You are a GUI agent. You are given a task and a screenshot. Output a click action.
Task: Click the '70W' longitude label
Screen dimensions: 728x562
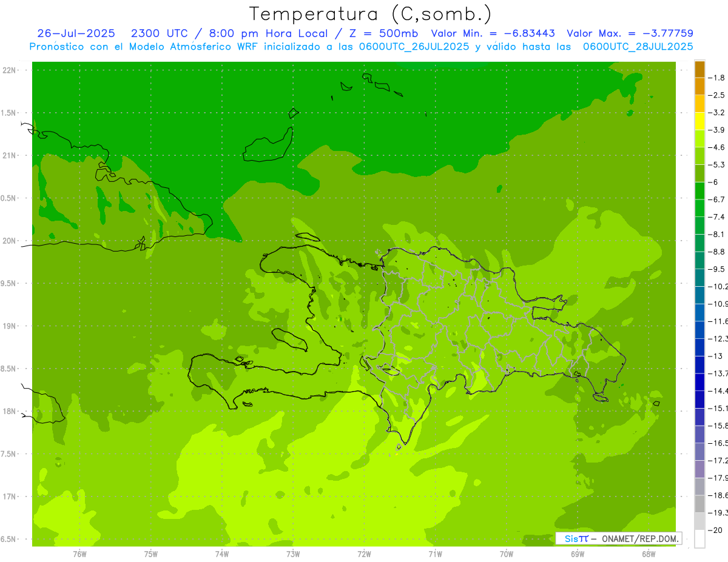click(x=507, y=554)
